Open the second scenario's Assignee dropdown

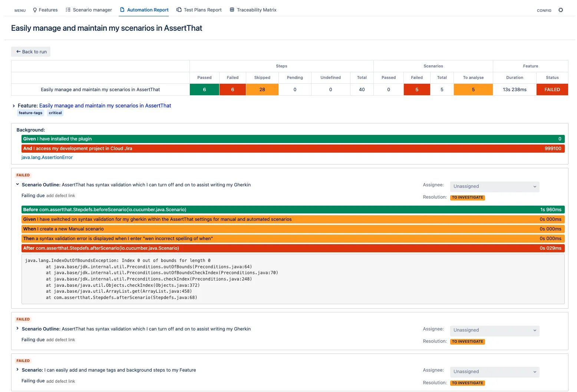pos(495,330)
